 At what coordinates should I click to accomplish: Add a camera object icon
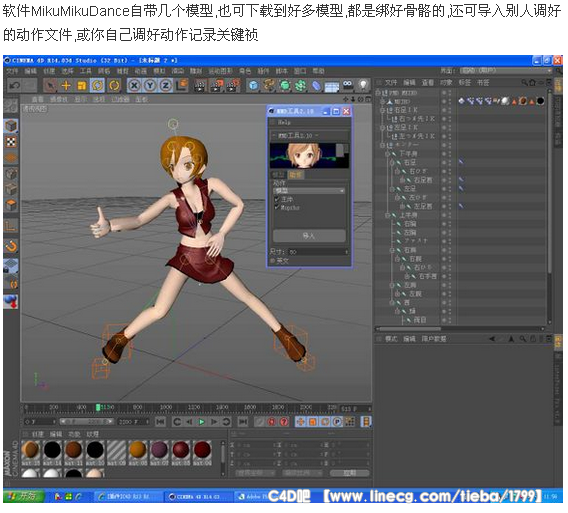[x=347, y=86]
